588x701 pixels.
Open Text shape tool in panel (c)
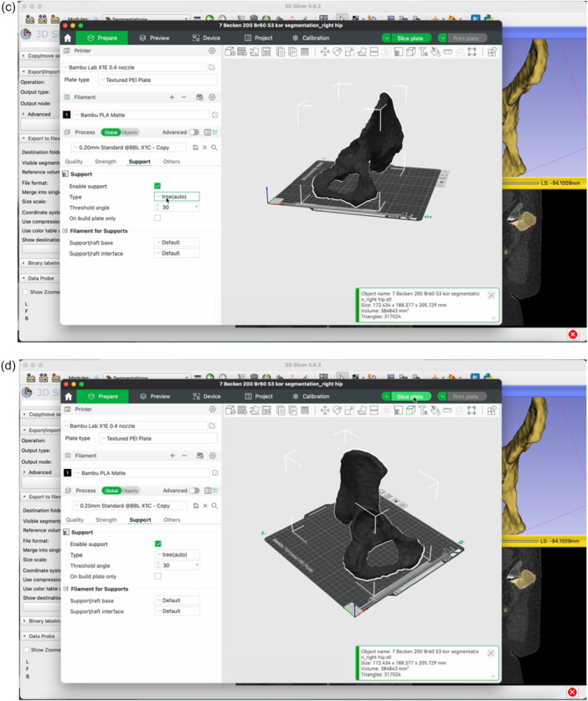[x=422, y=52]
